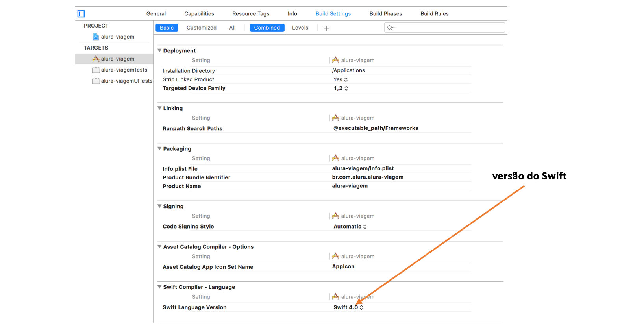Click the Product Name value alura-viagem
Image resolution: width=644 pixels, height=329 pixels.
350,186
